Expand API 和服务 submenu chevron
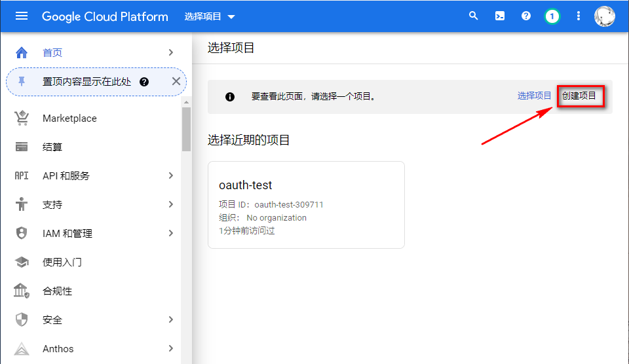Screen dimensions: 629x364 171,175
